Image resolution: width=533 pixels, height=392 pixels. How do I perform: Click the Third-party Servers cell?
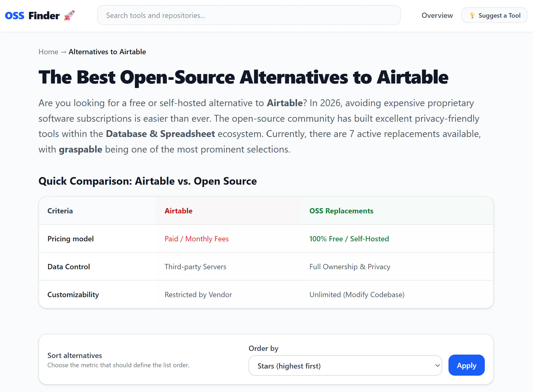(x=195, y=267)
